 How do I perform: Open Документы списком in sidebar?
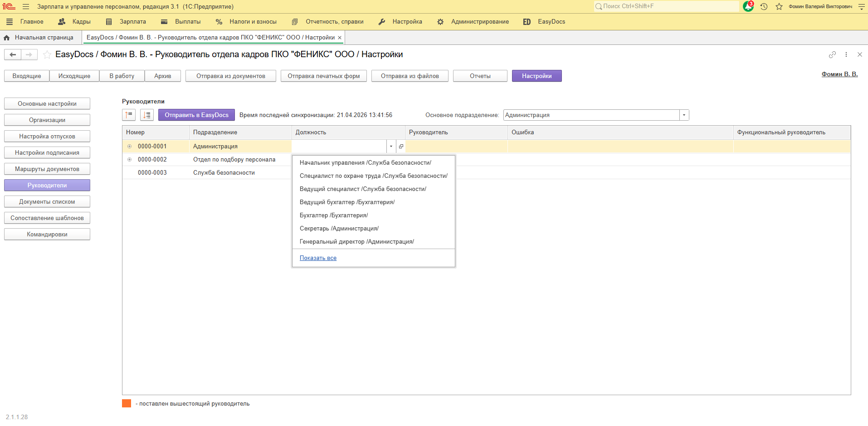pos(47,202)
